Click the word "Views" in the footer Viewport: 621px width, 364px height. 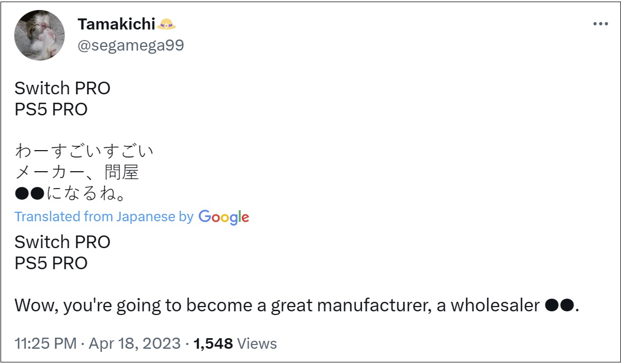tap(257, 343)
